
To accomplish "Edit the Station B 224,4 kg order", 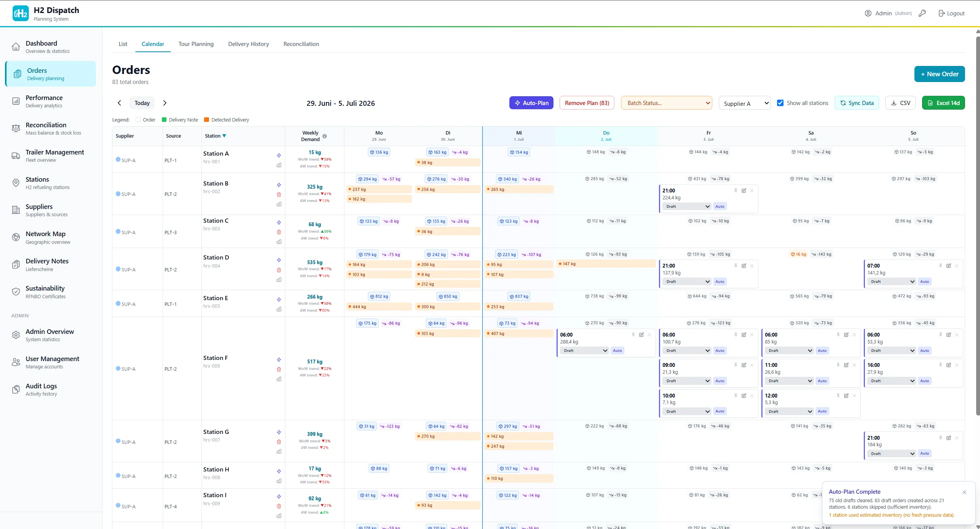I will [x=744, y=191].
